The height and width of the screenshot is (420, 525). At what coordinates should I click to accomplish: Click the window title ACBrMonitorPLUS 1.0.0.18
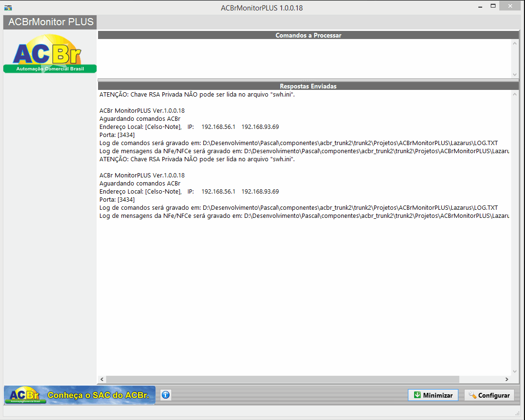click(x=261, y=8)
